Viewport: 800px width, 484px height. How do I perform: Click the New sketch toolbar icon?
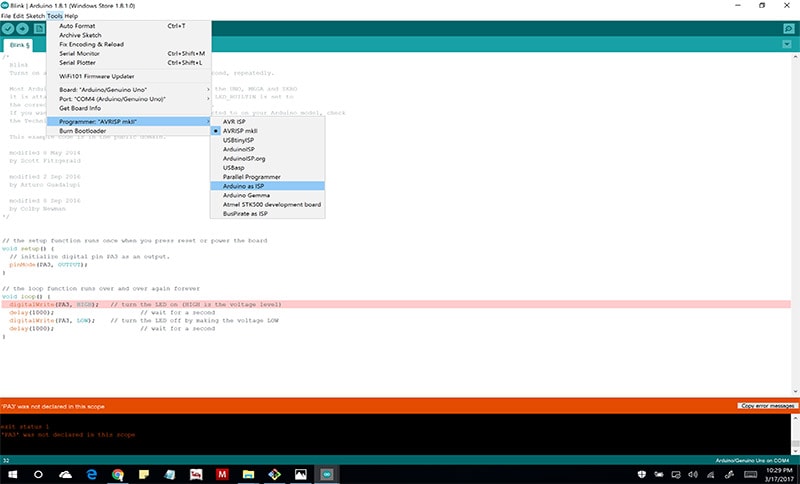click(39, 29)
